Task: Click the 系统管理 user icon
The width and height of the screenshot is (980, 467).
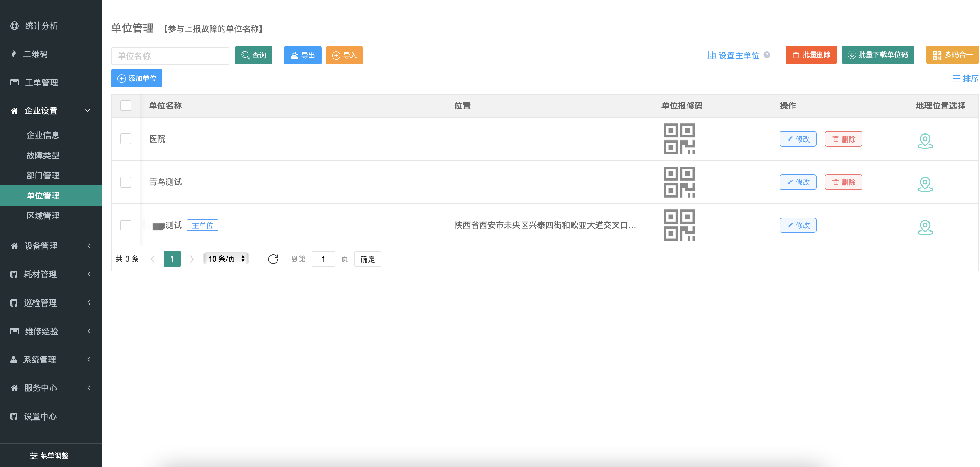Action: pos(14,360)
